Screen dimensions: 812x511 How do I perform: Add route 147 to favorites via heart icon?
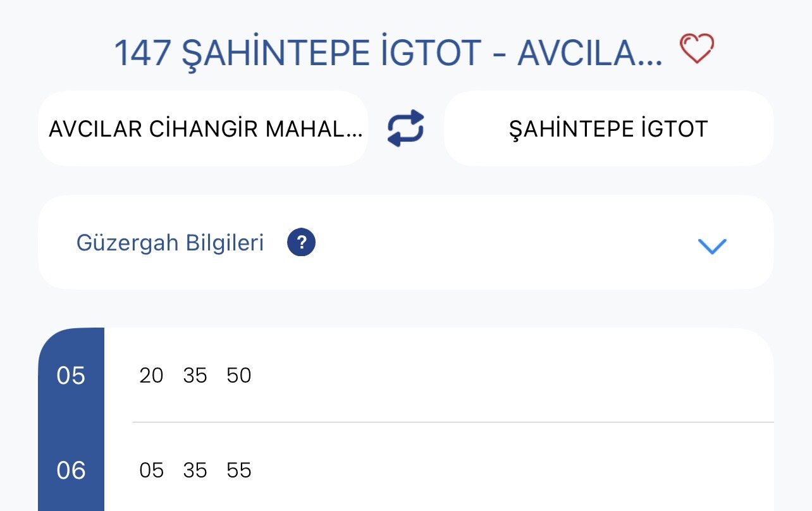click(696, 49)
